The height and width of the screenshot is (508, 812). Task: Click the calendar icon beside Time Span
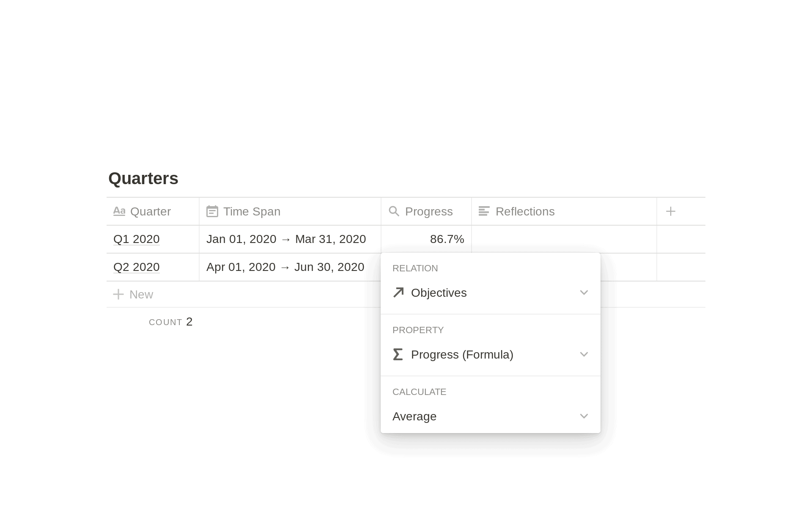212,211
